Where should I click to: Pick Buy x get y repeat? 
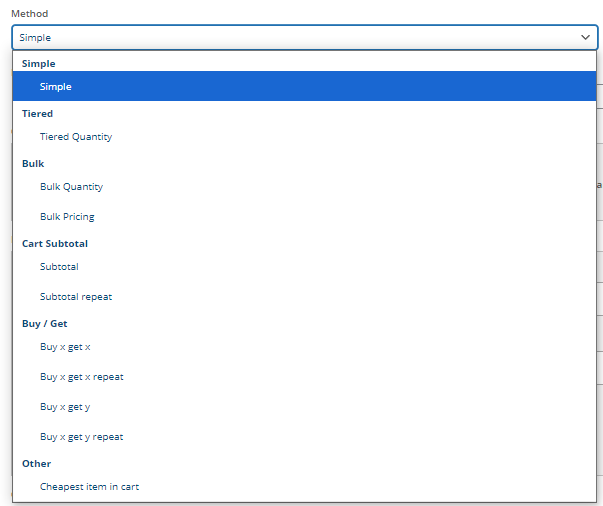pyautogui.click(x=305, y=436)
